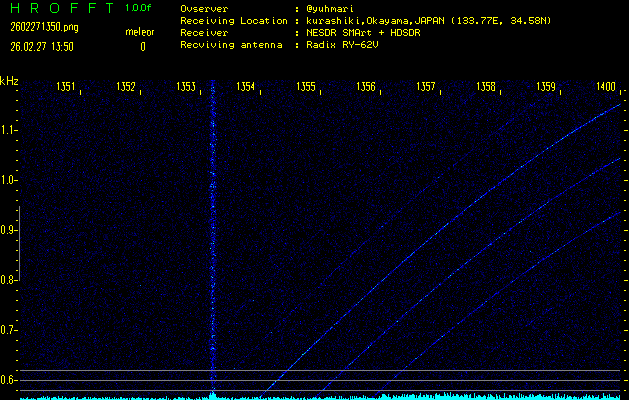Click the NESDR SMArt + HDSDR receiver text

[364, 33]
